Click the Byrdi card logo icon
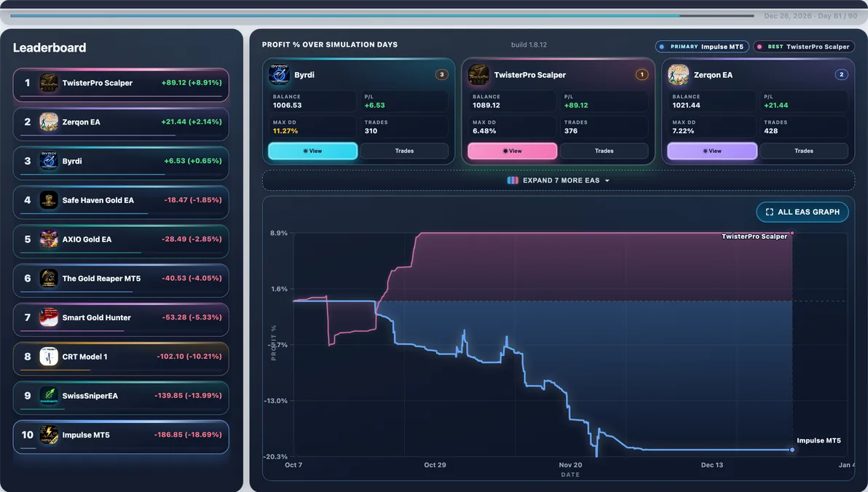This screenshot has width=868, height=492. [x=279, y=74]
